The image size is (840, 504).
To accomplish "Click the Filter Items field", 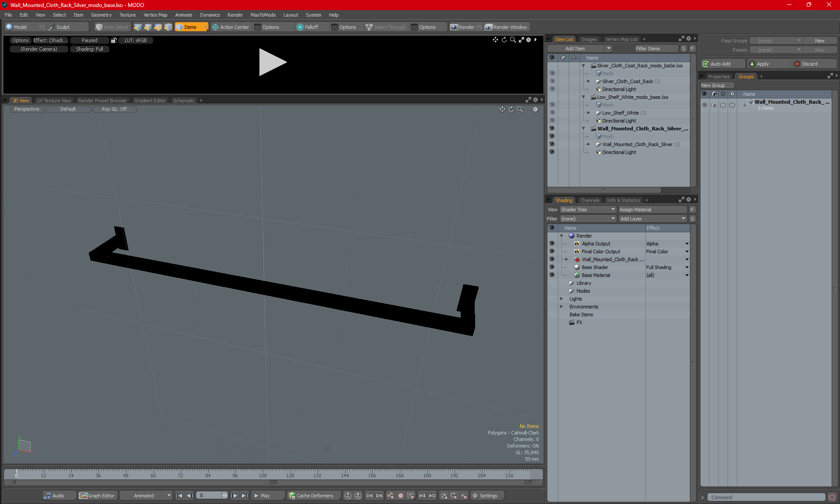I will [656, 49].
